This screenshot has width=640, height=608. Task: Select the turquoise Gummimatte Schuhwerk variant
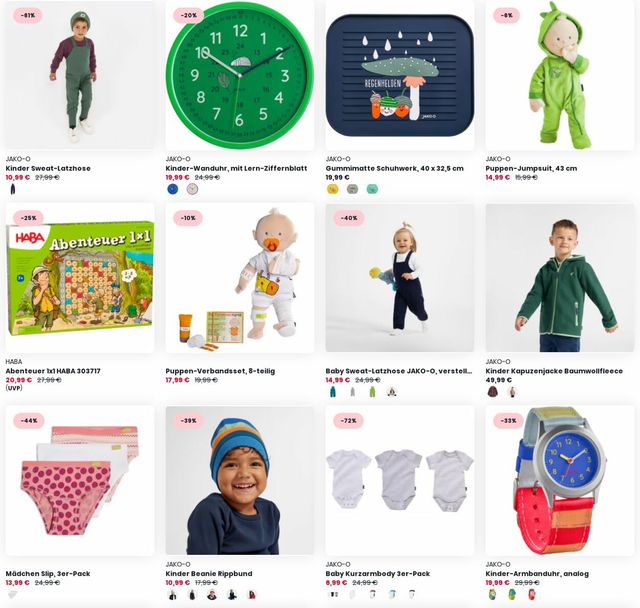pyautogui.click(x=372, y=189)
